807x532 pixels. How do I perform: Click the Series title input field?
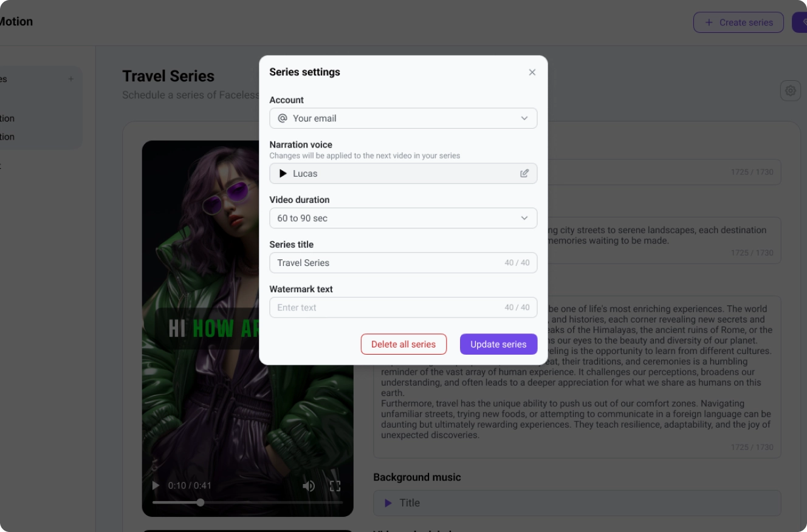tap(403, 263)
